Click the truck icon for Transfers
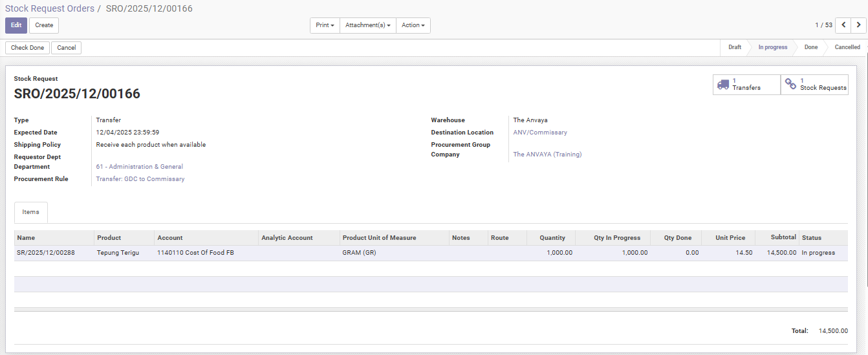Viewport: 868px width, 355px height. (723, 84)
